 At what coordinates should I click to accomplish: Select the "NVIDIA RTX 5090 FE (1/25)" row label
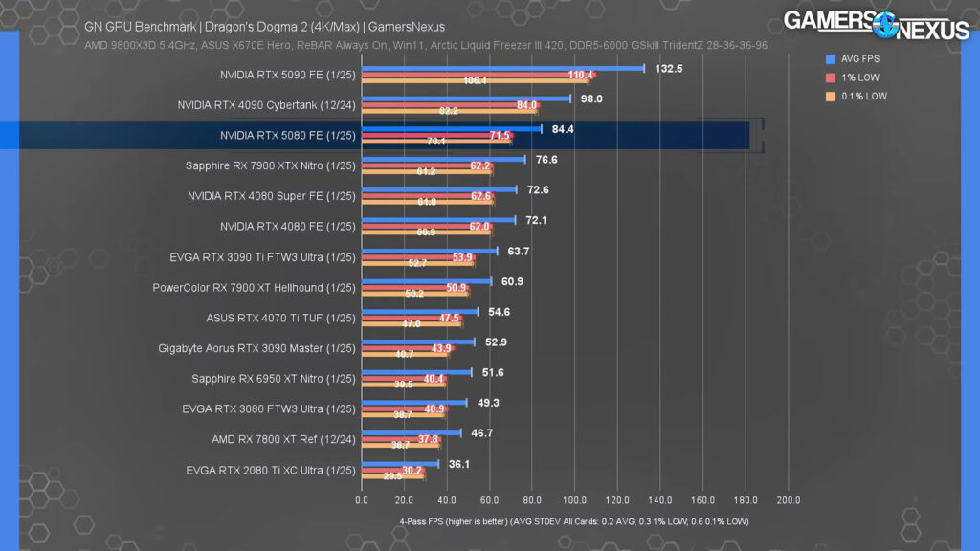click(287, 75)
